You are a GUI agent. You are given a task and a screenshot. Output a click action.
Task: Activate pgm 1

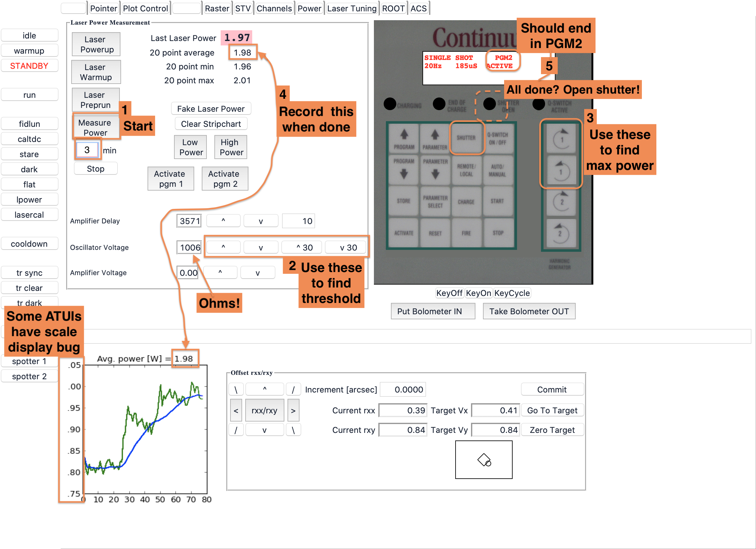point(171,179)
